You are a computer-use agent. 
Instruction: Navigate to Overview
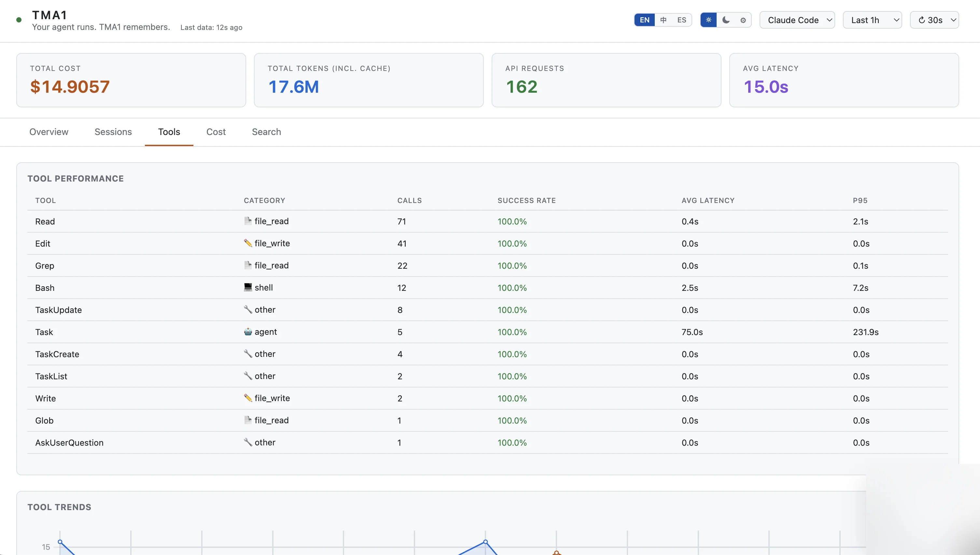49,132
